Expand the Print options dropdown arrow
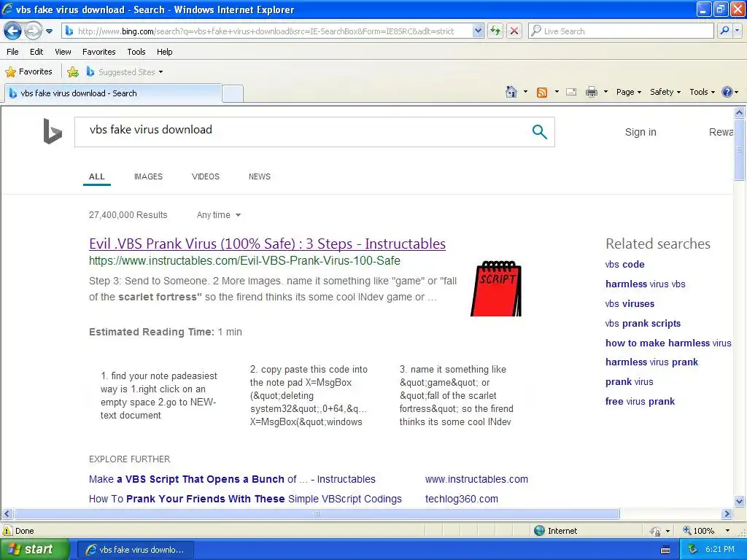The height and width of the screenshot is (560, 747). [605, 92]
